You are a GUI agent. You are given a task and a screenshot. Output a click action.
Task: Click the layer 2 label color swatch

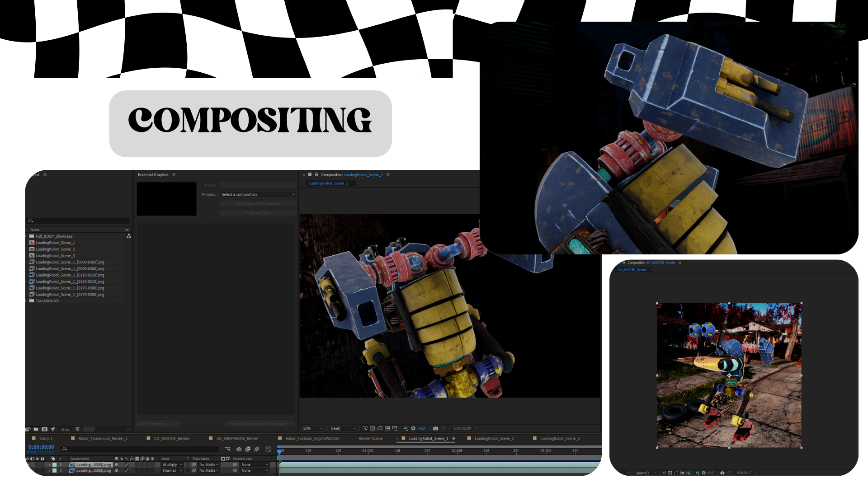pyautogui.click(x=55, y=471)
